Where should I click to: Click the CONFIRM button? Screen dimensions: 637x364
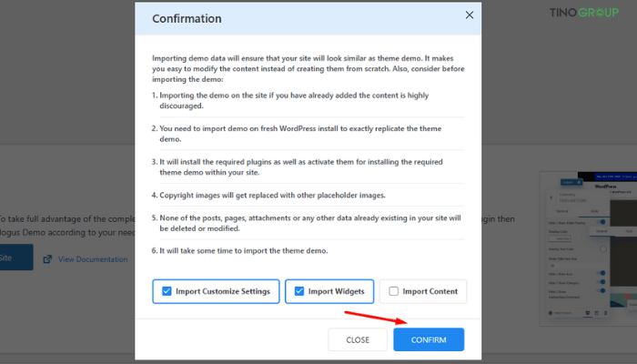[429, 339]
